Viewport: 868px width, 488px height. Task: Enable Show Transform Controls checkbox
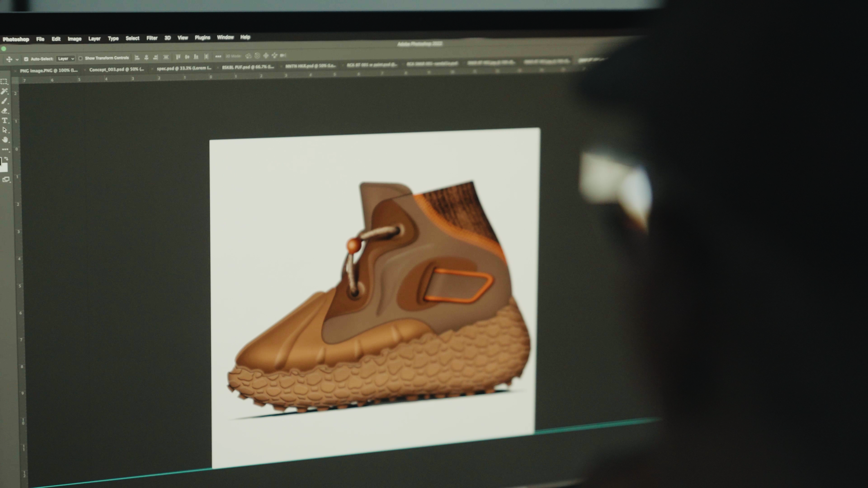pyautogui.click(x=80, y=58)
